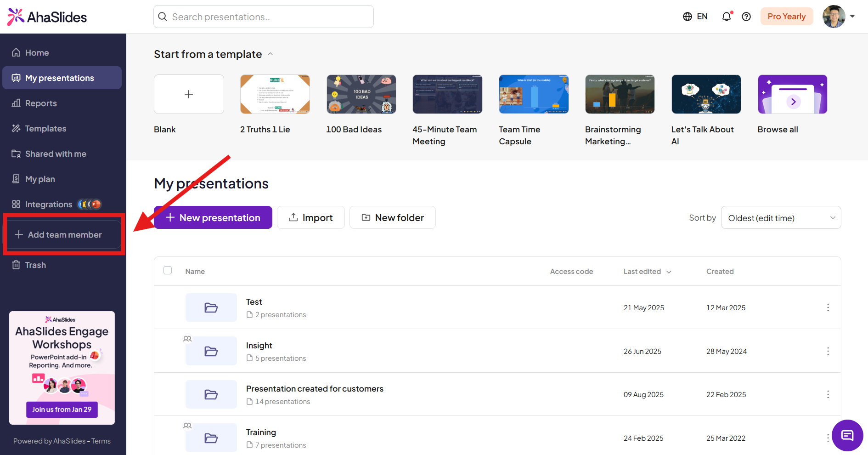The image size is (868, 455).
Task: Open options menu for Test folder
Action: (x=828, y=307)
